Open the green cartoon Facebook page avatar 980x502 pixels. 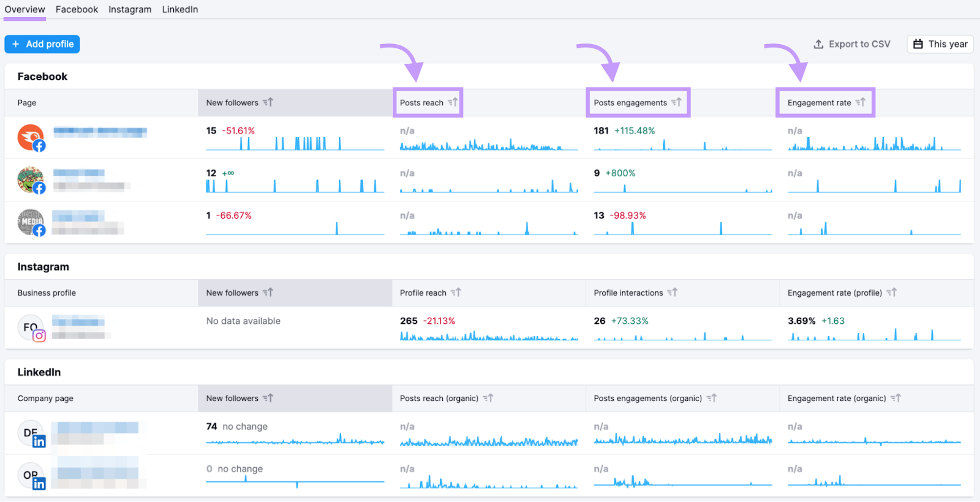[x=31, y=180]
